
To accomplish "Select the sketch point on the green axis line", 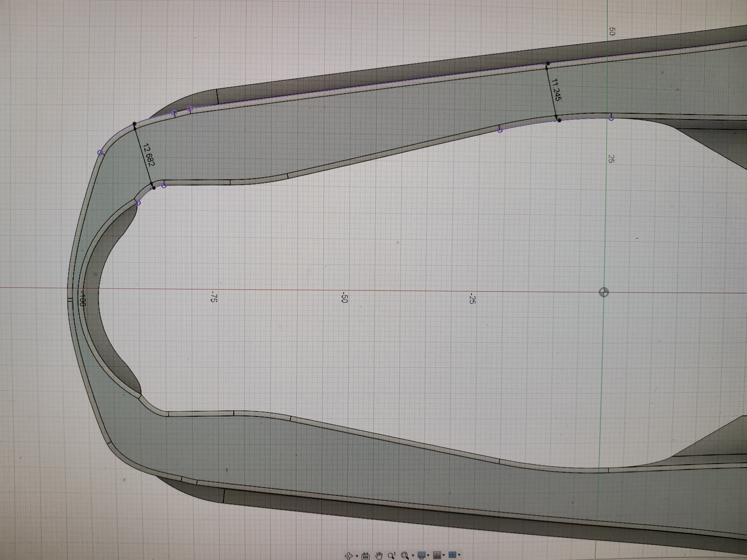I will pyautogui.click(x=612, y=118).
